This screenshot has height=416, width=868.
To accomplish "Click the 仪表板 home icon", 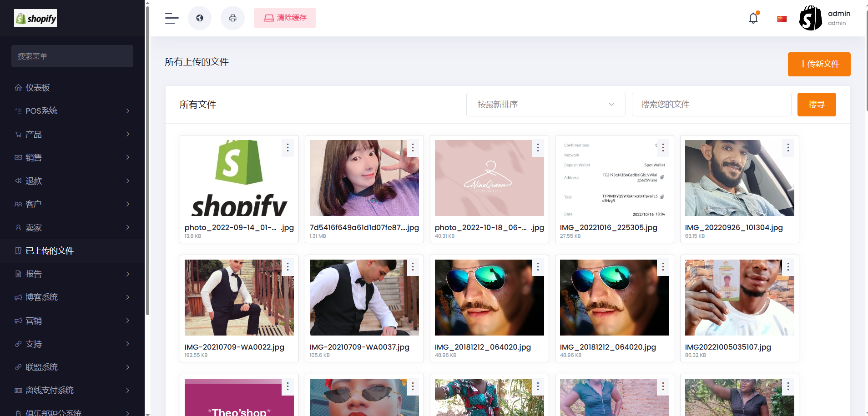I will pyautogui.click(x=18, y=88).
